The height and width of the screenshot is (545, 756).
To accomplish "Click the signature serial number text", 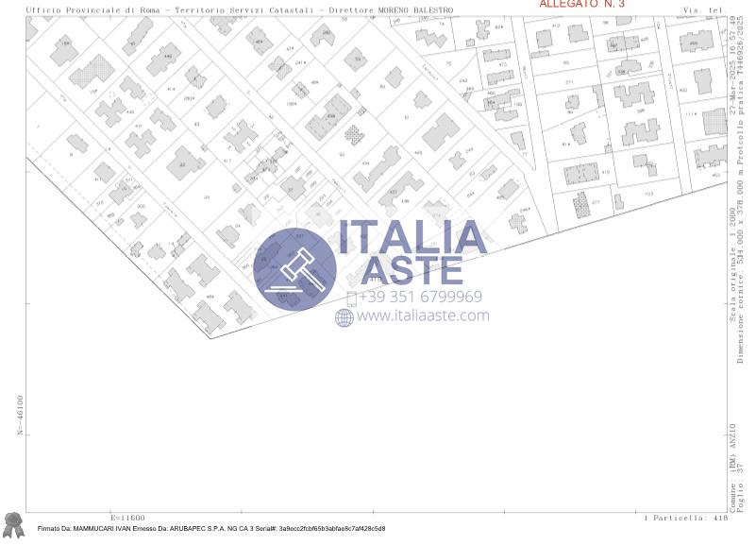I will 326,529.
